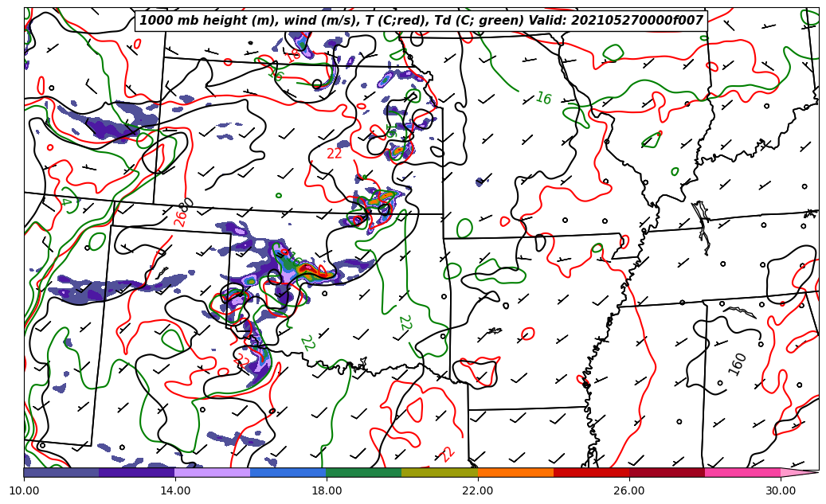Select the lavender 14–16 colorbar segment
This screenshot has height=504, width=826.
point(213,472)
